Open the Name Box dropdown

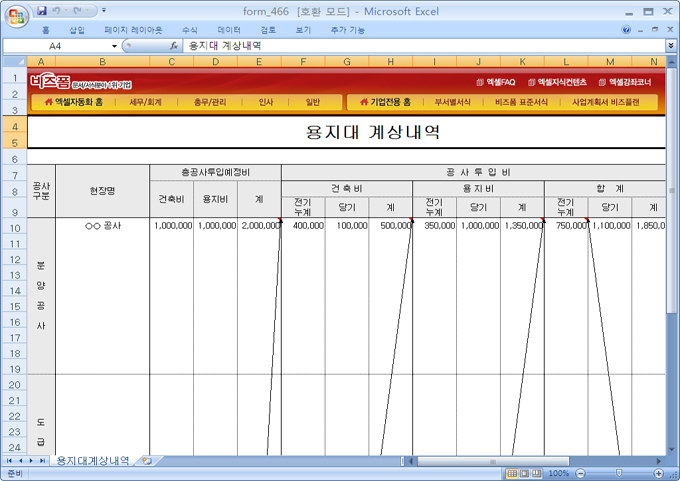112,46
